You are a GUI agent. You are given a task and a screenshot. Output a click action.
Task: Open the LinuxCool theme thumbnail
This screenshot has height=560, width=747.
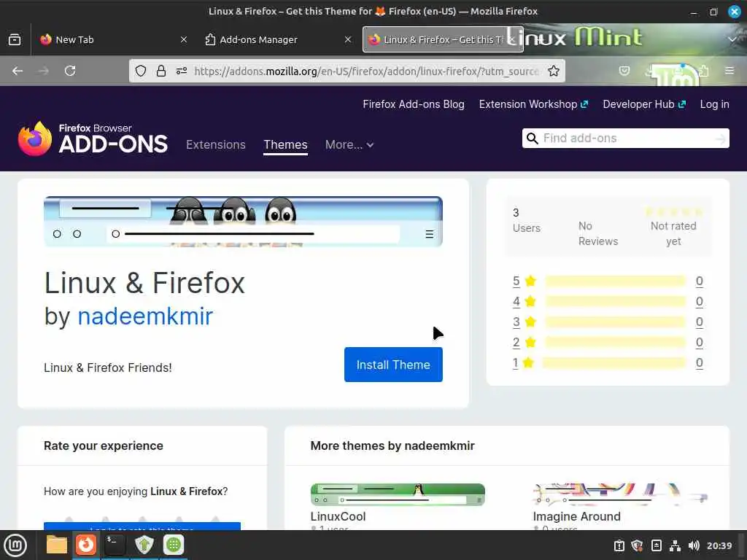(x=398, y=495)
